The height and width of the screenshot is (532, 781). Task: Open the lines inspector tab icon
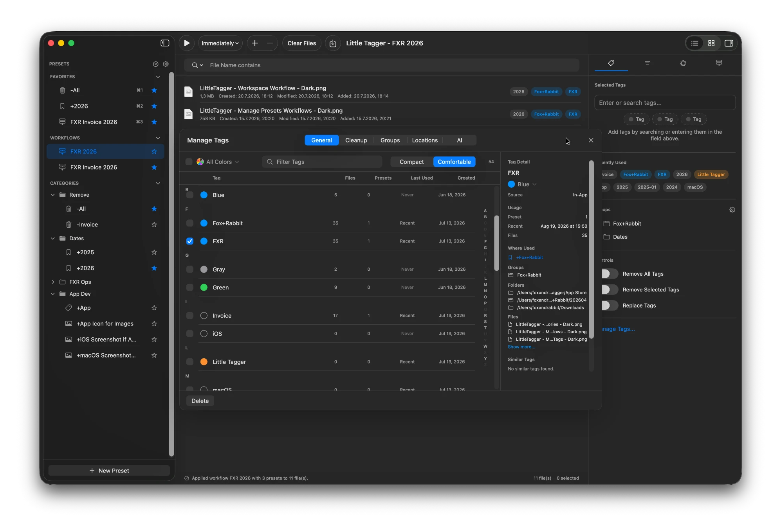[647, 63]
